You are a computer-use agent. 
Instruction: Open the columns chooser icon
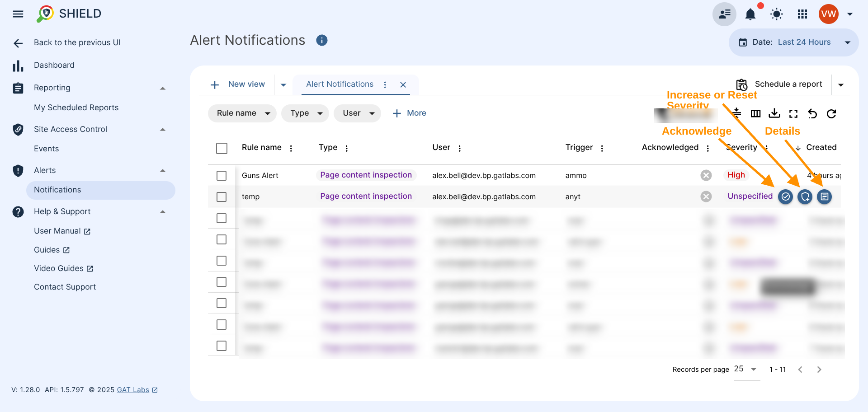[x=755, y=113]
